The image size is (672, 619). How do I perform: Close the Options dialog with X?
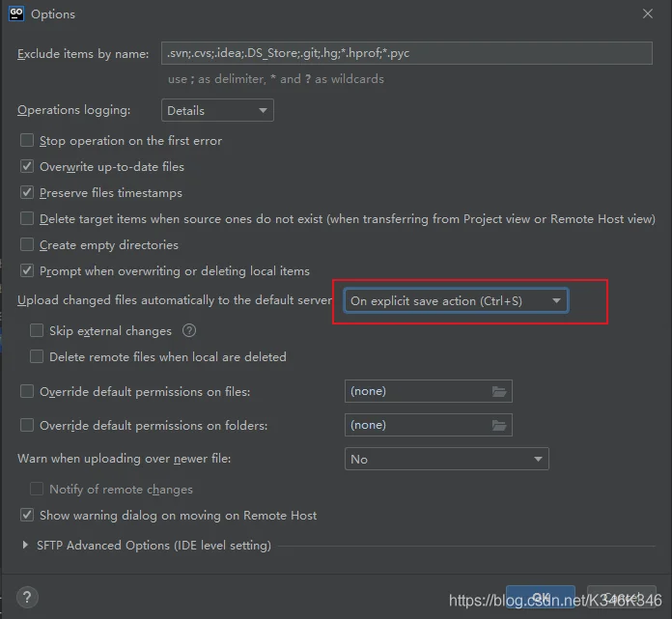pos(647,14)
